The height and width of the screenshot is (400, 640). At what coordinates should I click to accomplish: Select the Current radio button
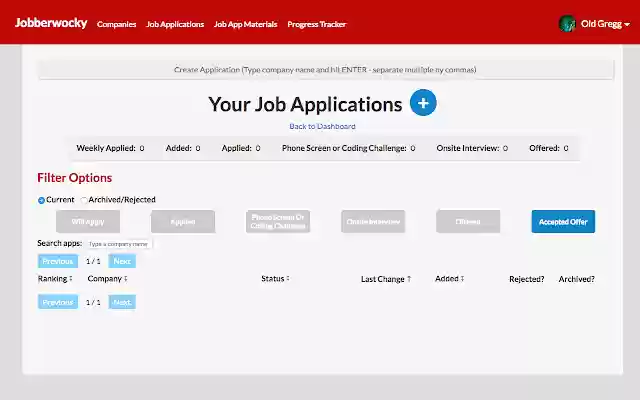(x=41, y=200)
